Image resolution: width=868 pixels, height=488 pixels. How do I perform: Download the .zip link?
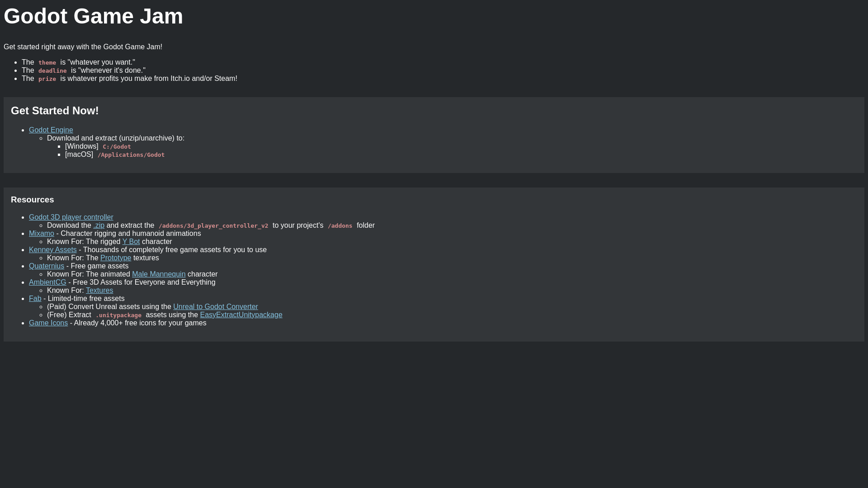click(99, 225)
